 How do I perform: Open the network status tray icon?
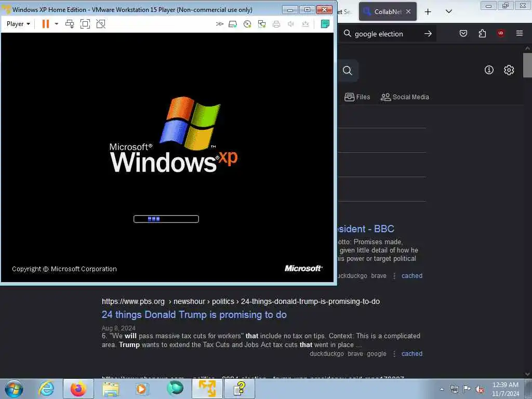pos(454,389)
